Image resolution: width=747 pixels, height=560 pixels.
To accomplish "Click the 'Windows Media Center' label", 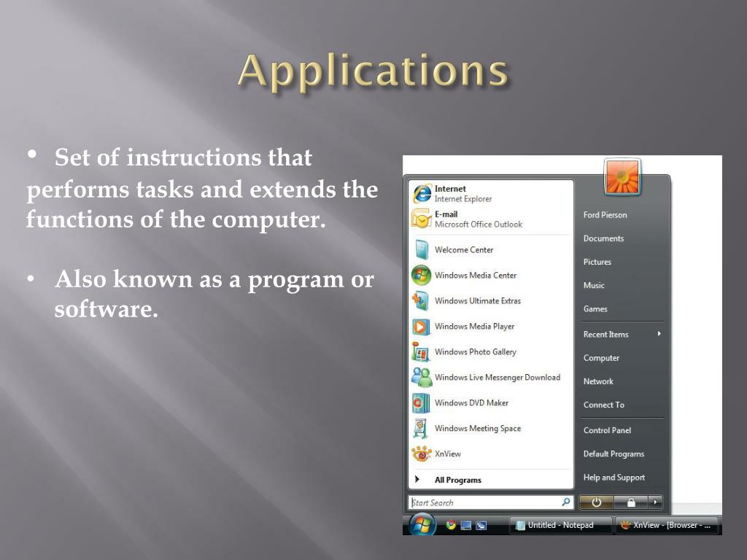I will pos(476,275).
